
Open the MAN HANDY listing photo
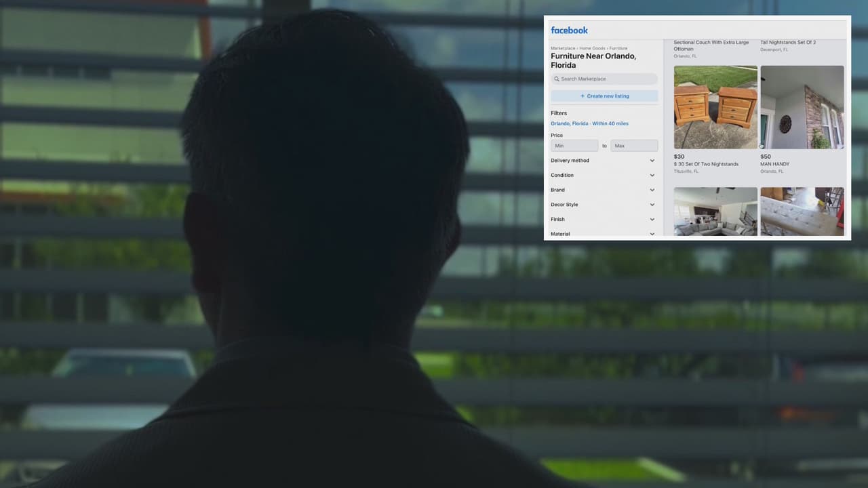click(802, 107)
